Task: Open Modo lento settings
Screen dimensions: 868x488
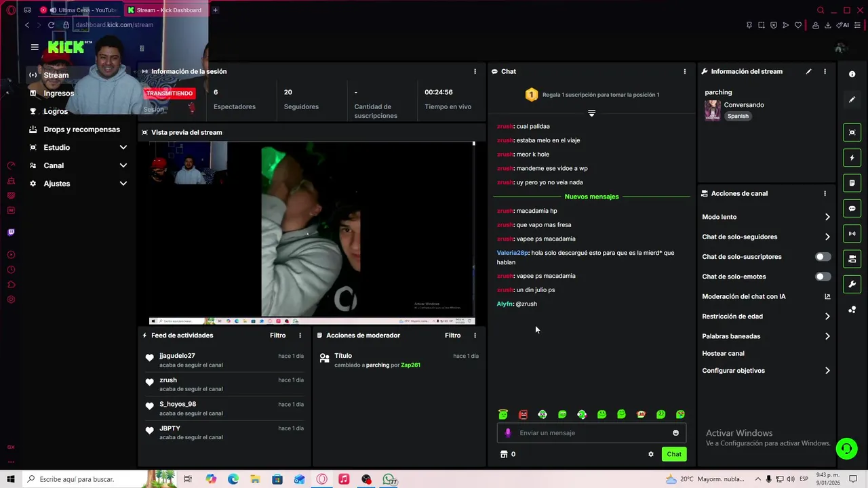Action: point(766,217)
